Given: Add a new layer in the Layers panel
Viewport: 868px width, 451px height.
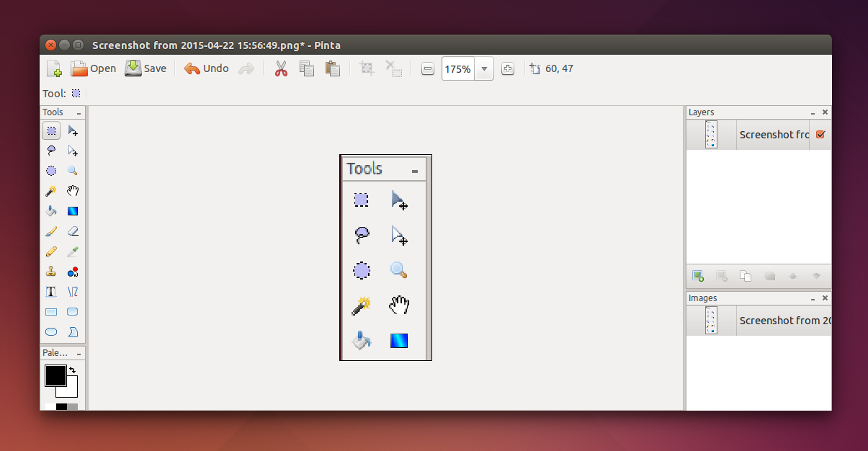Looking at the screenshot, I should (697, 276).
